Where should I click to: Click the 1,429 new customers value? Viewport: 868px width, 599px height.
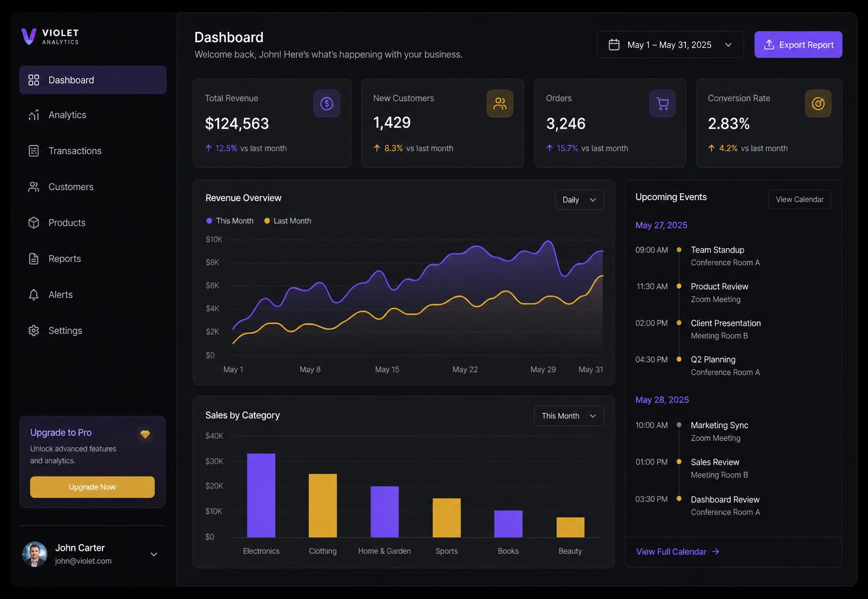[x=392, y=123]
